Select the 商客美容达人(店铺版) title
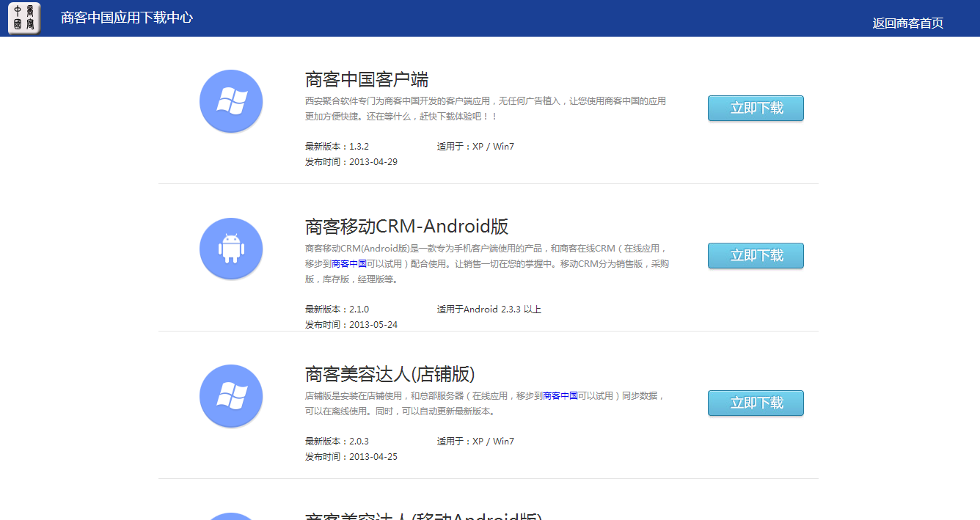Viewport: 980px width, 520px height. (x=390, y=374)
